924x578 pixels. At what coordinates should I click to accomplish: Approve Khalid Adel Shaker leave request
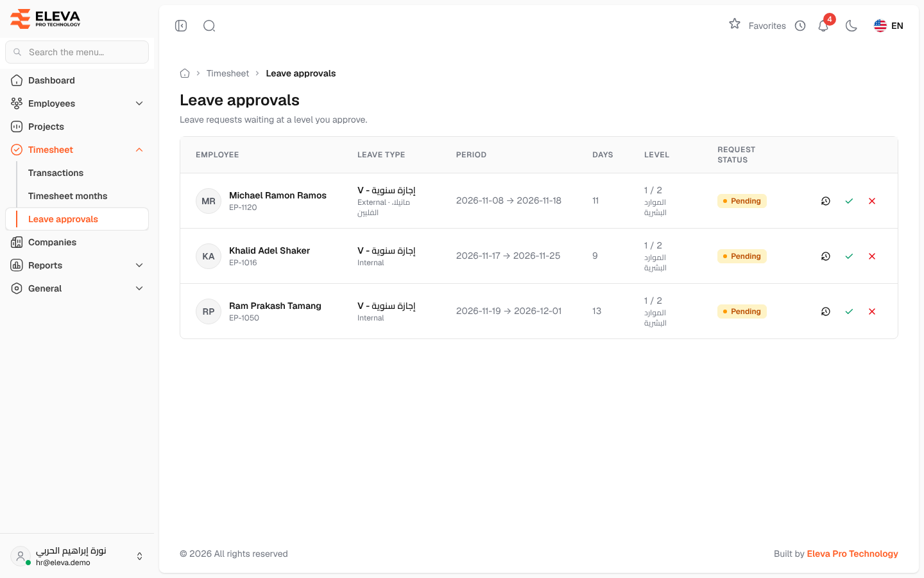tap(849, 256)
